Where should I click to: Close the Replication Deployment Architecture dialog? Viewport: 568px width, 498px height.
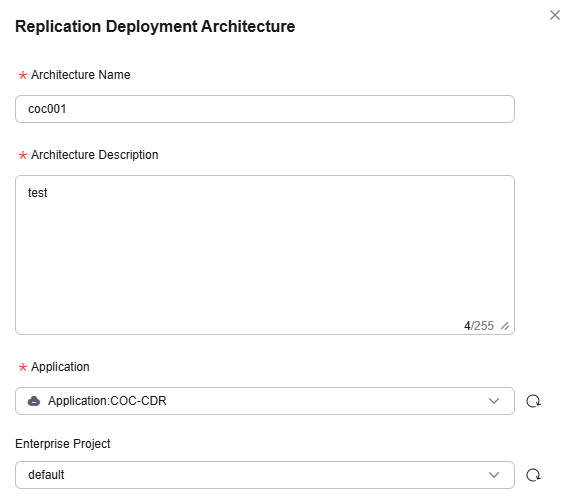[555, 15]
